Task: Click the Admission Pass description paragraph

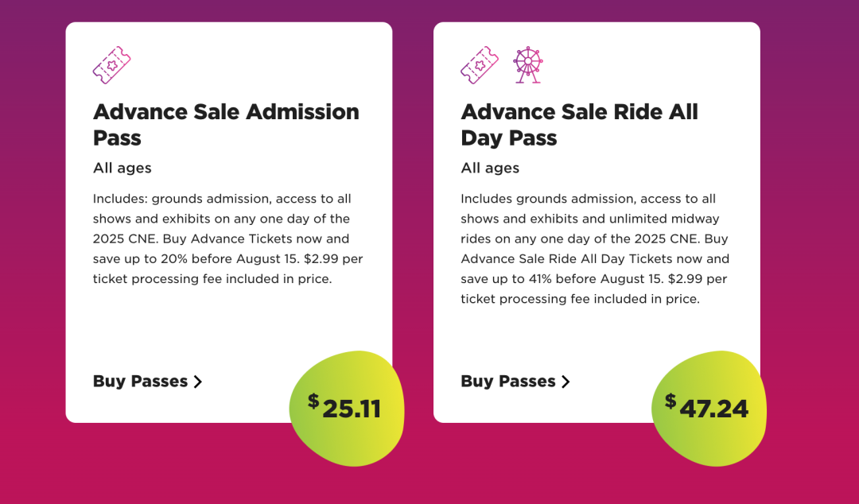Action: pos(228,238)
